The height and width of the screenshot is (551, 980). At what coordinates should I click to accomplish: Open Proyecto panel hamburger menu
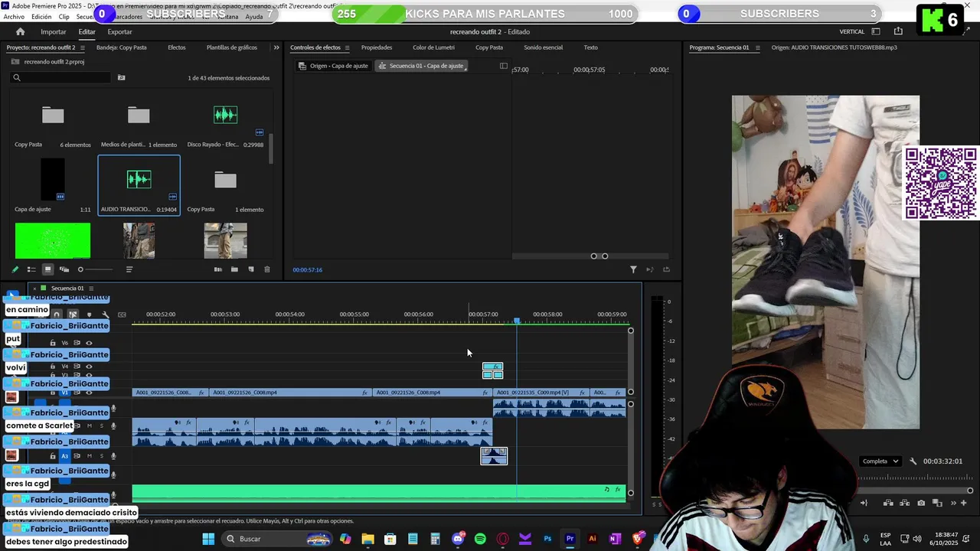point(83,47)
